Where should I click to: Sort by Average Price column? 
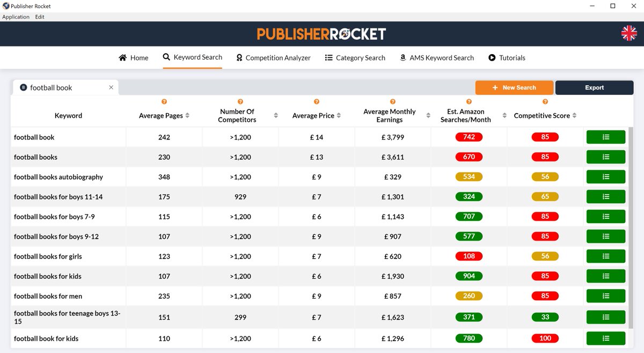[x=339, y=116]
